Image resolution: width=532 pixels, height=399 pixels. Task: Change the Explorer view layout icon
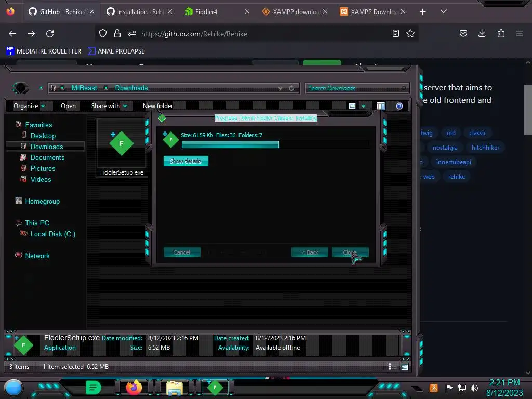(352, 106)
